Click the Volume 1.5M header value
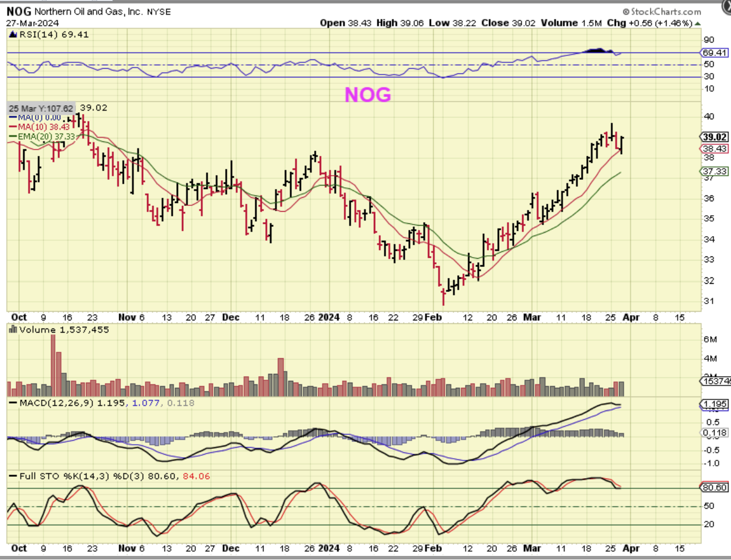 click(x=571, y=23)
